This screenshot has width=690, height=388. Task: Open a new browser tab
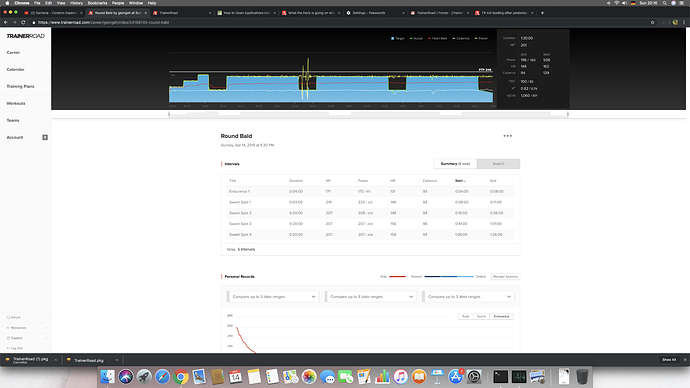542,13
